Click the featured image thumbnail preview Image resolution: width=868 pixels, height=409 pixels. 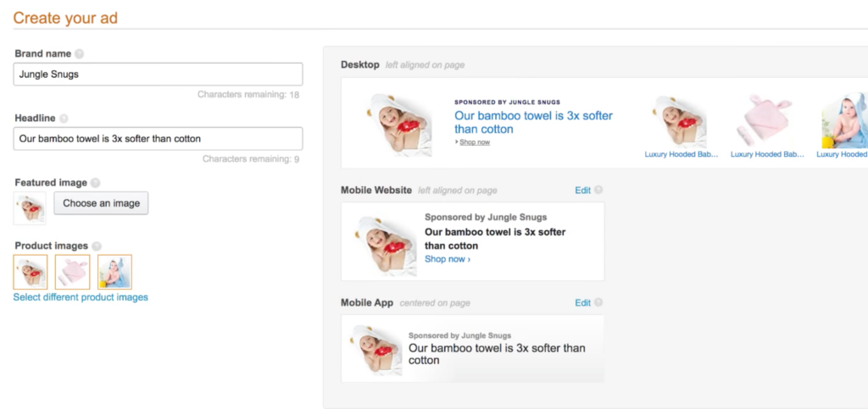[x=30, y=207]
